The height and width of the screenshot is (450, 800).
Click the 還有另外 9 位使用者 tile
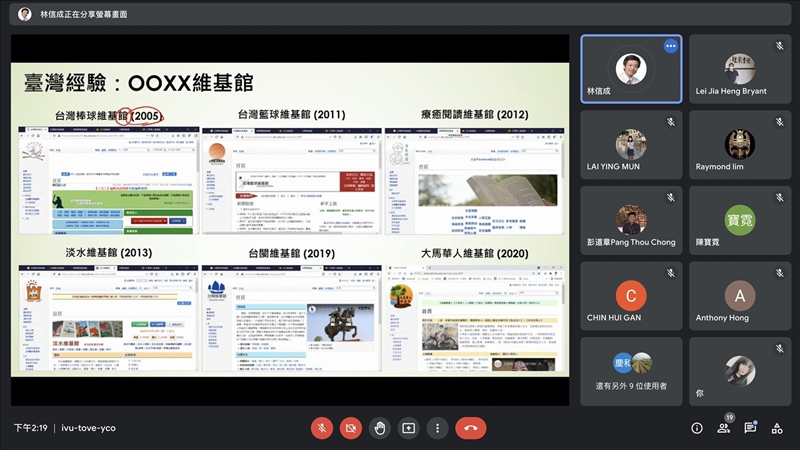pyautogui.click(x=631, y=371)
